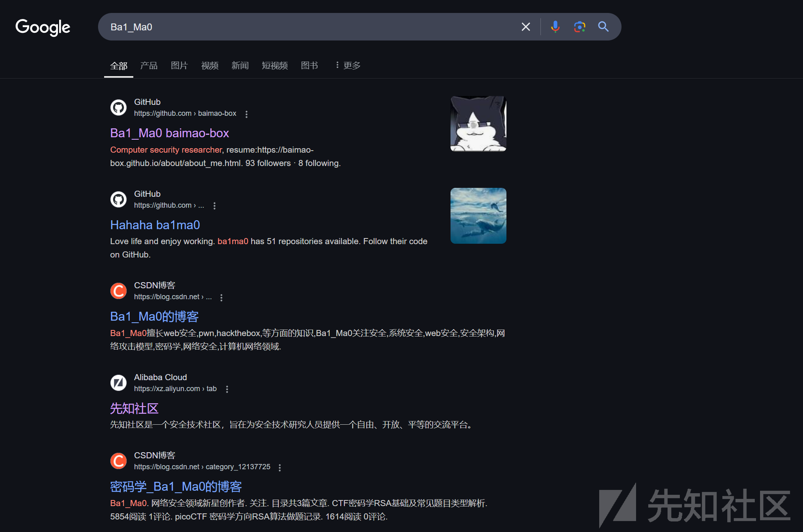Click the blog.csdn.net › category_12137725 URL
803x532 pixels.
202,467
